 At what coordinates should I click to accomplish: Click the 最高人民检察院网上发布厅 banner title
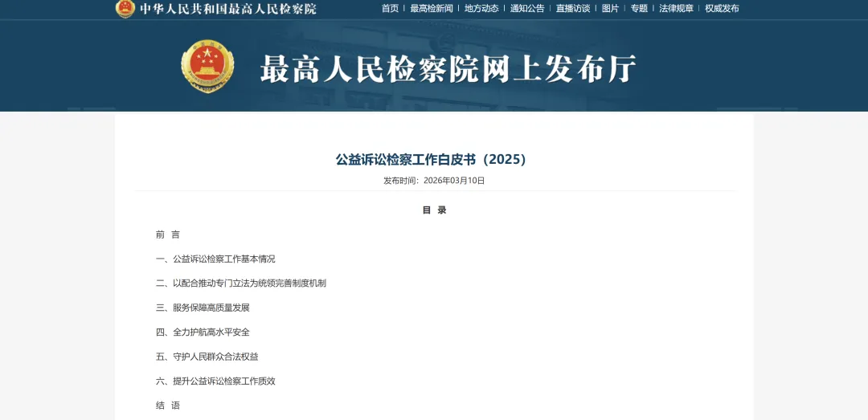pyautogui.click(x=448, y=68)
